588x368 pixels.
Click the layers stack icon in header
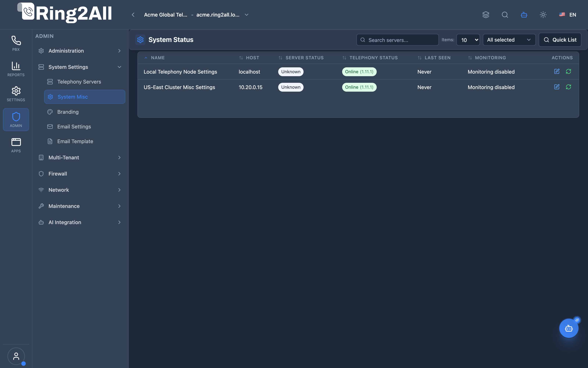point(486,15)
